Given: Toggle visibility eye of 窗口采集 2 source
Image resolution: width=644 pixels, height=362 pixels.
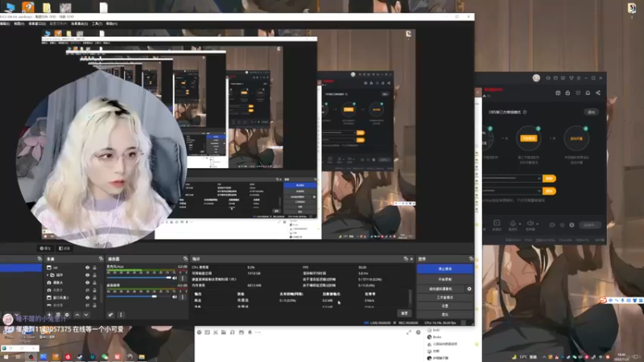Looking at the screenshot, I should (x=87, y=298).
